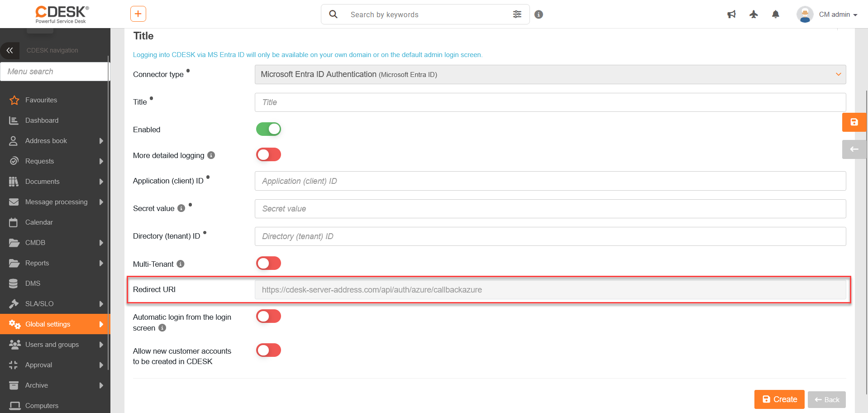
Task: Click the Computers laptop icon
Action: 14,406
